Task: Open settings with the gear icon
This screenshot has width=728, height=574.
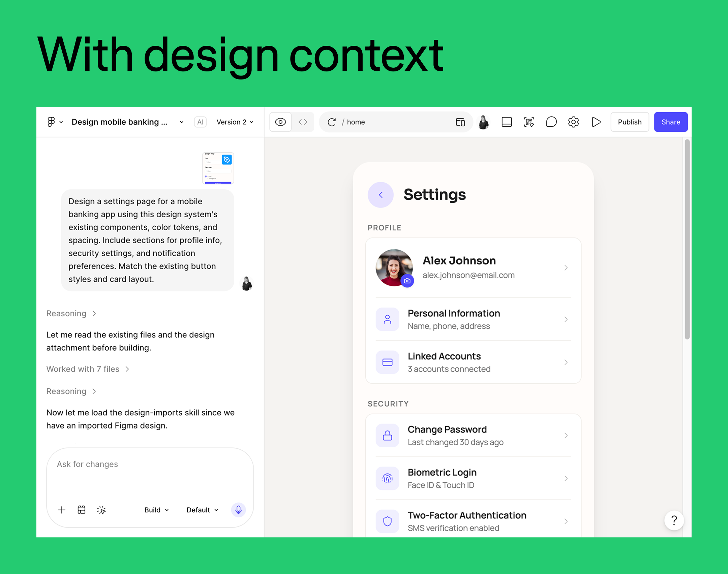Action: tap(574, 122)
